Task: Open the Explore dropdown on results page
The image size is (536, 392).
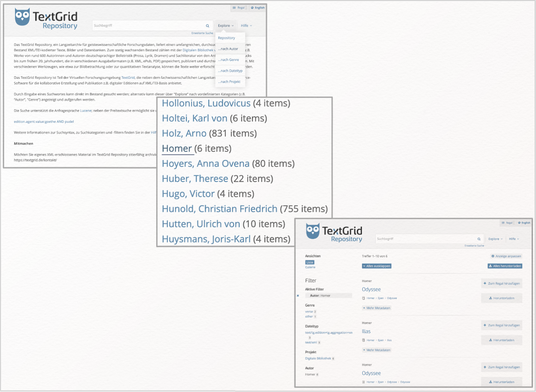Action: 495,239
